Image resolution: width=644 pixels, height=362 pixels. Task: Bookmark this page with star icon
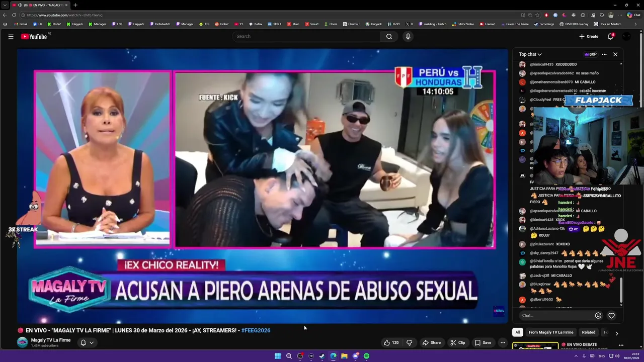(537, 15)
